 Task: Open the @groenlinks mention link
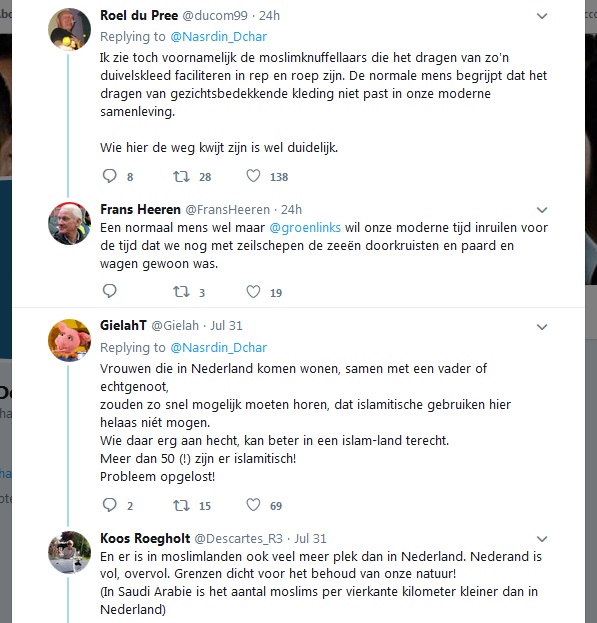pyautogui.click(x=305, y=228)
